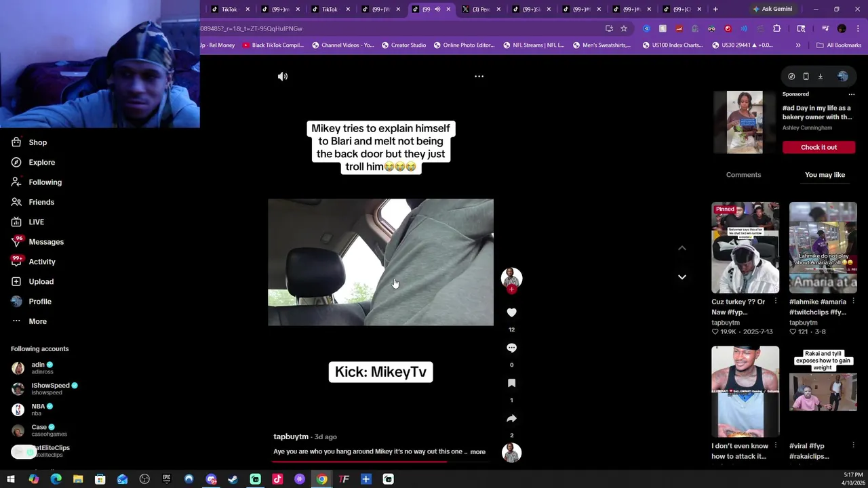Go to the next video with down arrow
The height and width of the screenshot is (488, 868).
point(682,277)
